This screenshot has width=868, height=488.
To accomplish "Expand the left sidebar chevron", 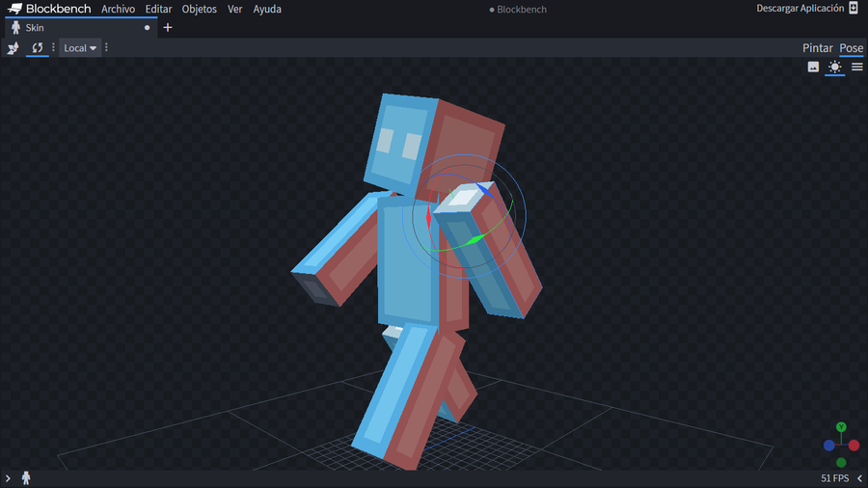I will (8, 478).
